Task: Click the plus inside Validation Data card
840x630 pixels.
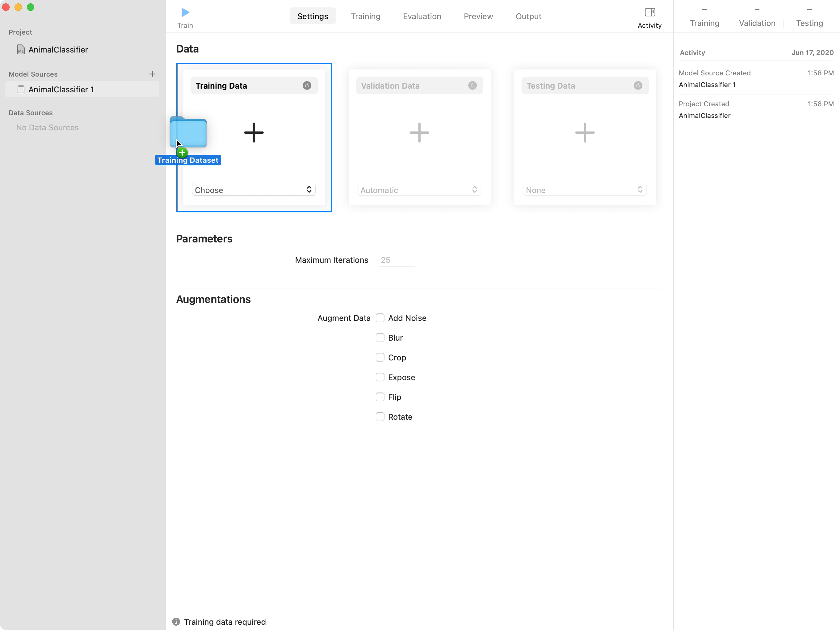Action: click(x=419, y=132)
